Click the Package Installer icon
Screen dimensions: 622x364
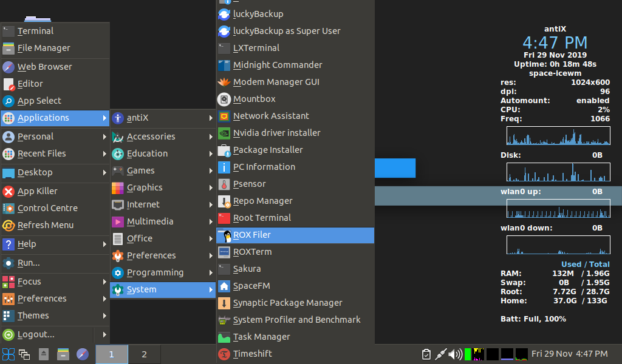224,150
